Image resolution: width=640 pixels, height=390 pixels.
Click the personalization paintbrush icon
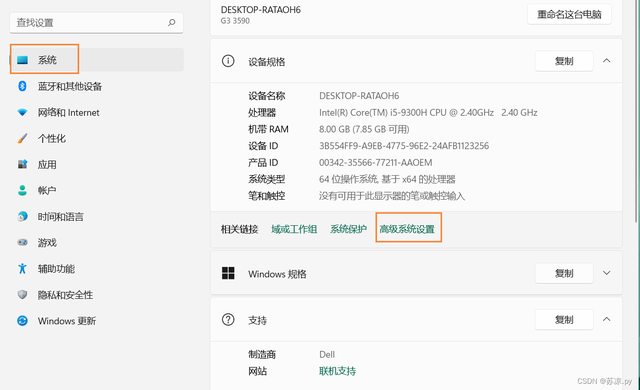(22, 138)
